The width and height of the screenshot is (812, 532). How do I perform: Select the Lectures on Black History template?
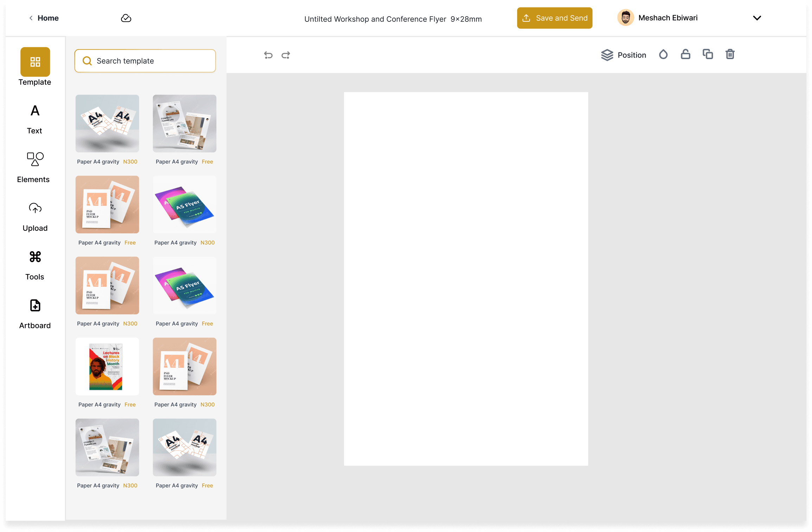107,366
